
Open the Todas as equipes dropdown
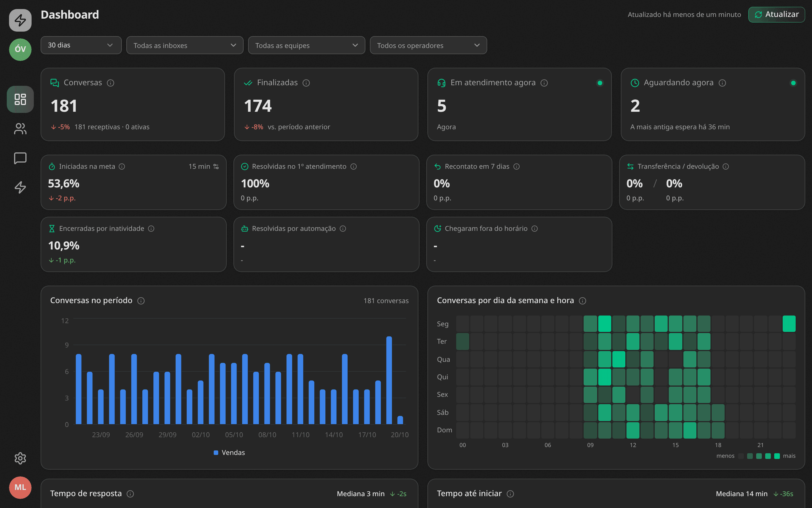(x=306, y=45)
